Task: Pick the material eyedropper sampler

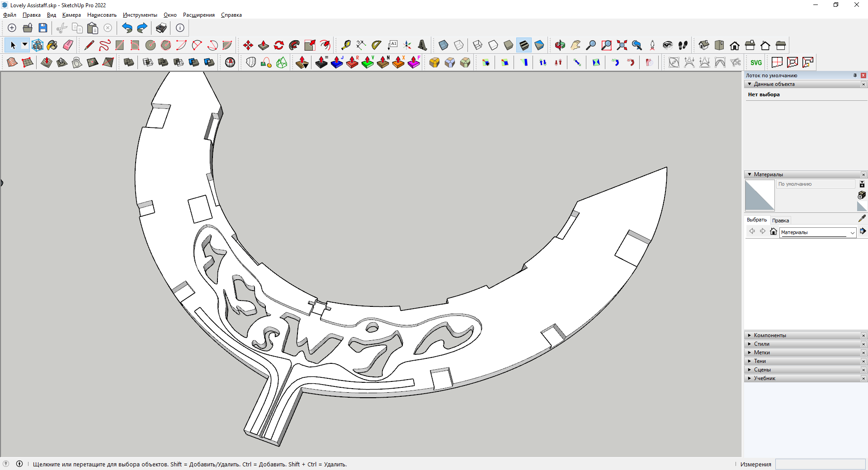Action: [862, 219]
